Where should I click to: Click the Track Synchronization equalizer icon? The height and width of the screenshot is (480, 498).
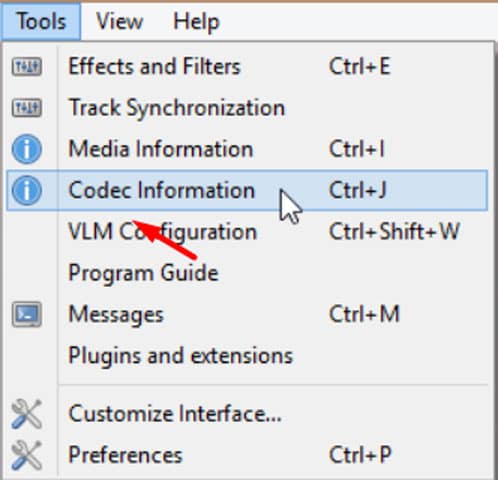(x=27, y=108)
